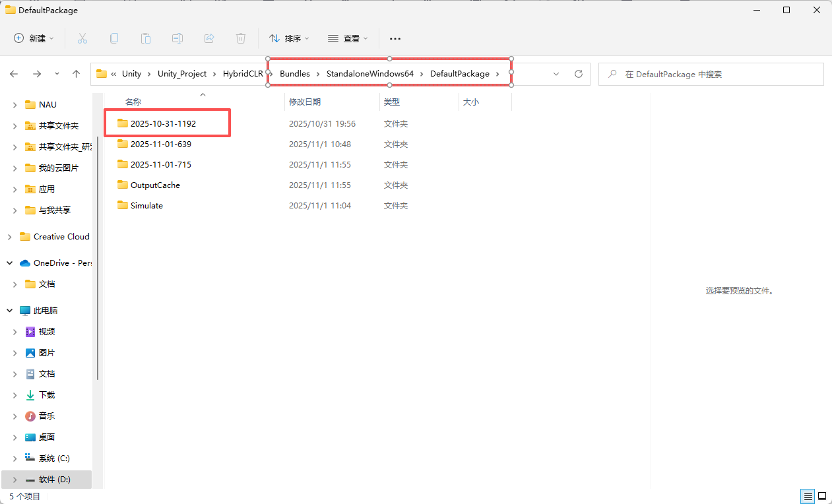Click the navigation pane vertical scrollbar
This screenshot has height=504, width=832.
pyautogui.click(x=98, y=259)
